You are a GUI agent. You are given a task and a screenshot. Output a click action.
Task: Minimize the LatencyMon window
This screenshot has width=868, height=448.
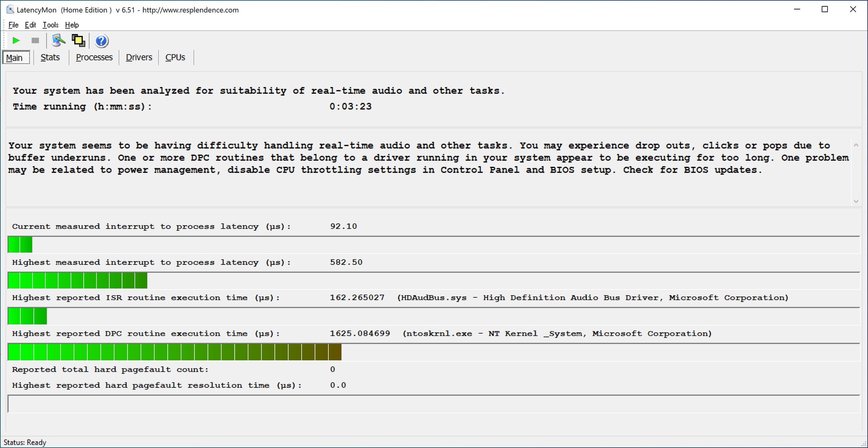pyautogui.click(x=797, y=9)
